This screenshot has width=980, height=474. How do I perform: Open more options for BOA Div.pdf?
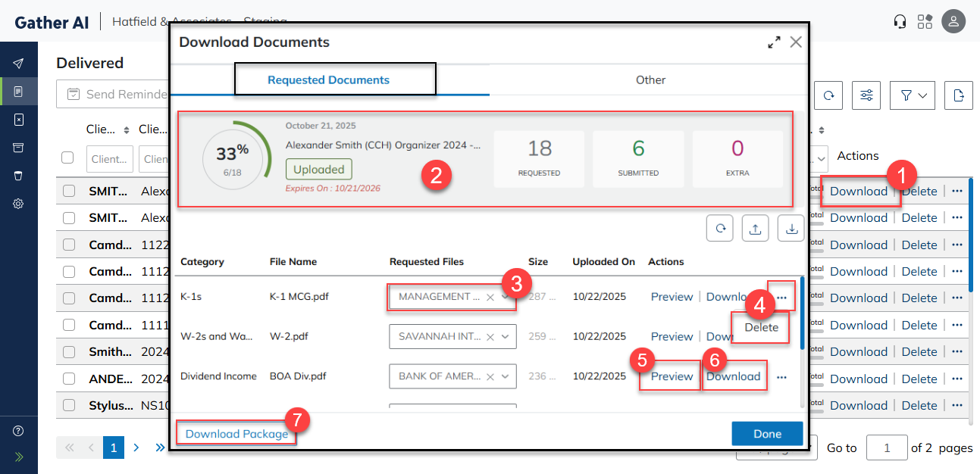(781, 376)
